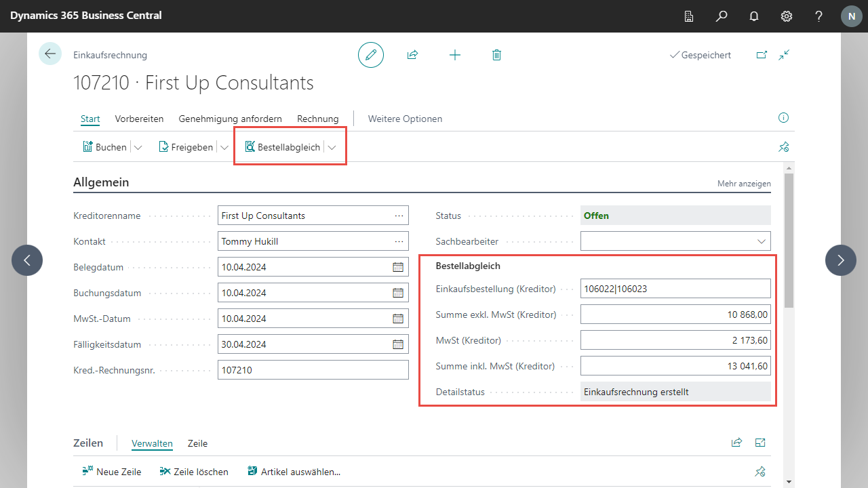
Task: Click the Freigeben button
Action: pyautogui.click(x=186, y=147)
